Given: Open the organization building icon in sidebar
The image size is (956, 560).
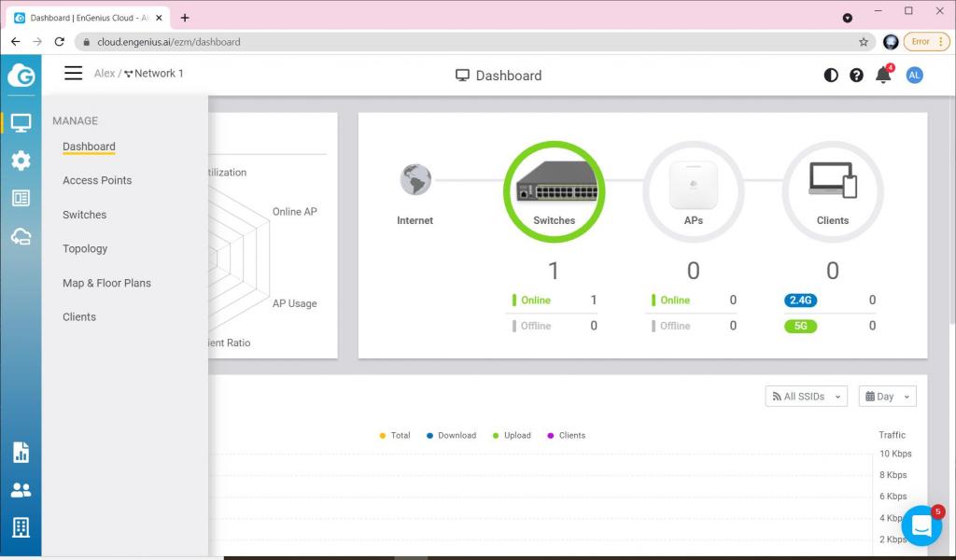Looking at the screenshot, I should (x=21, y=527).
